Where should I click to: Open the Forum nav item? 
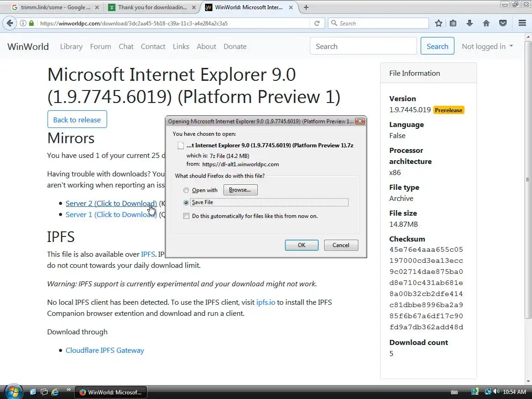coord(100,47)
